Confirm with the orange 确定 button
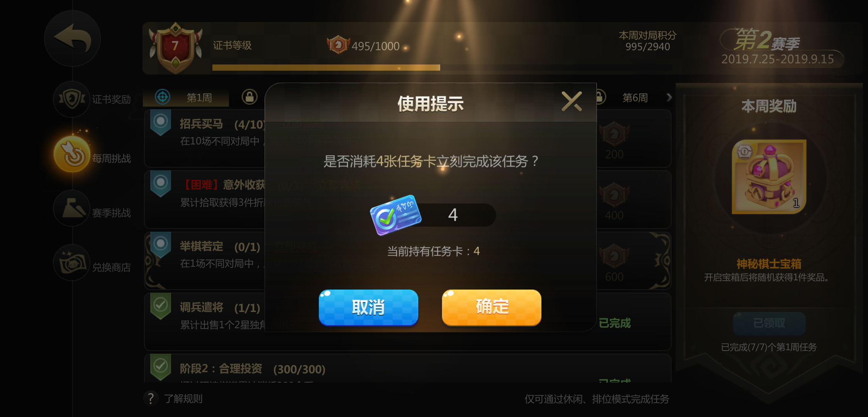The image size is (868, 417). (x=492, y=307)
